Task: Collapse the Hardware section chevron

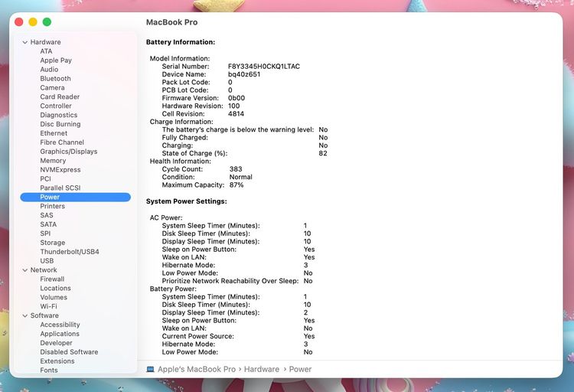Action: pos(25,43)
